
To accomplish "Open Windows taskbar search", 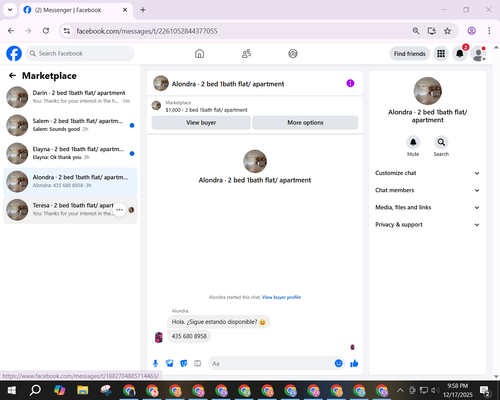I will pos(35,390).
